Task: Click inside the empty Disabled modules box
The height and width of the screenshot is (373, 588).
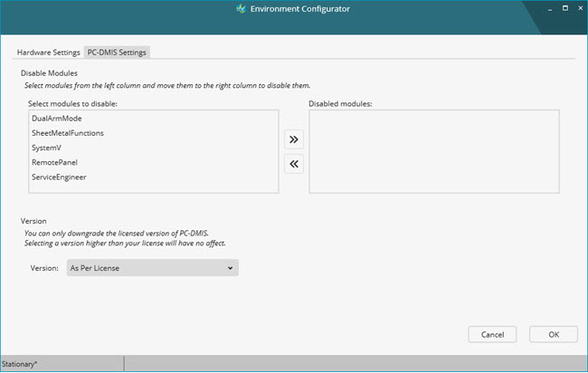Action: 433,151
